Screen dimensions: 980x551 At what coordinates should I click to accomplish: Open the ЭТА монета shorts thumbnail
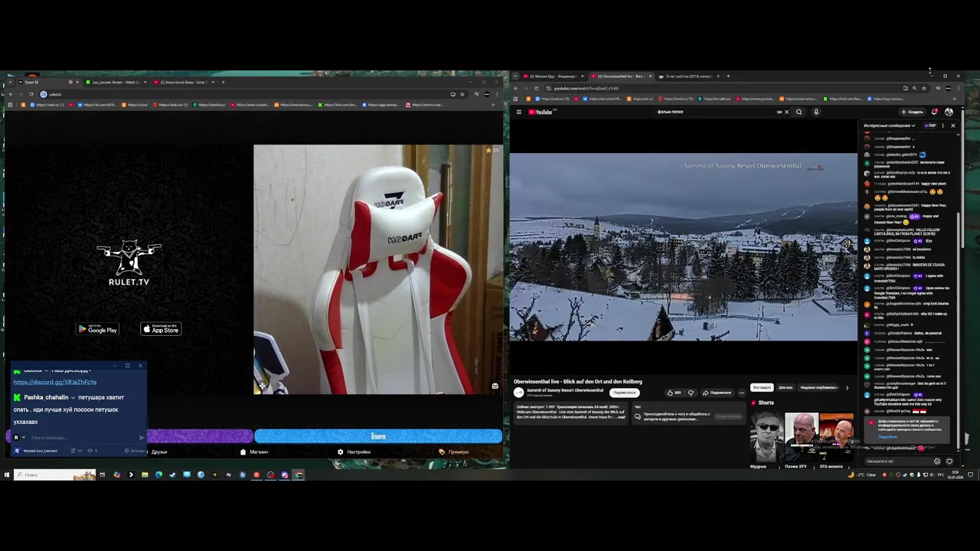click(x=836, y=438)
